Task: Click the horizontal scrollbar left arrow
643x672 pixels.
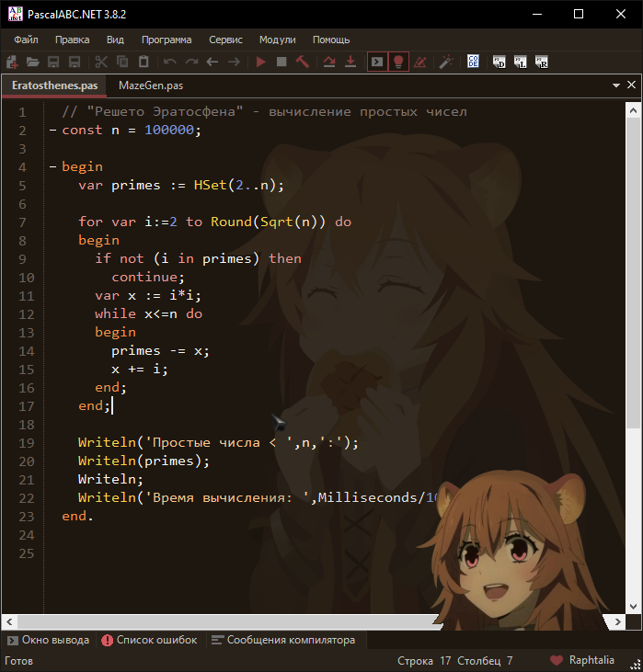Action: click(x=9, y=621)
